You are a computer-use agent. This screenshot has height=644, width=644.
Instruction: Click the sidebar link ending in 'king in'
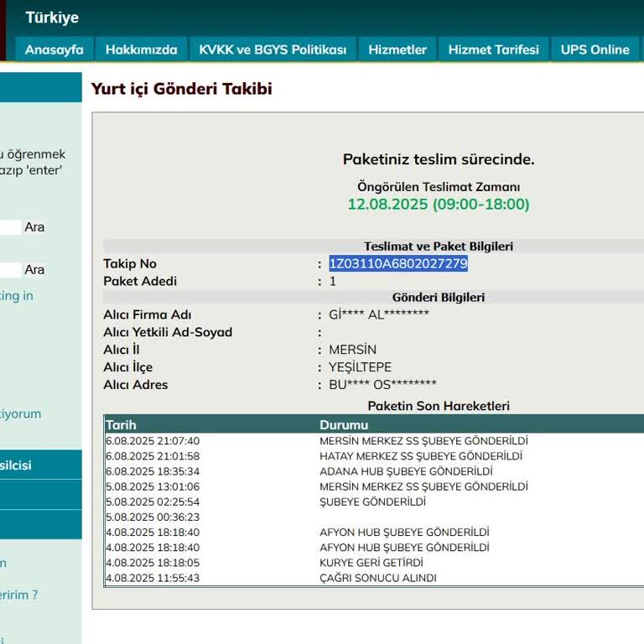coord(17,296)
